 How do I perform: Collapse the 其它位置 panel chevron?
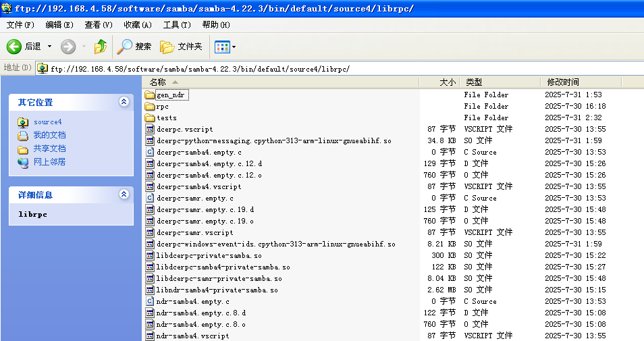124,101
